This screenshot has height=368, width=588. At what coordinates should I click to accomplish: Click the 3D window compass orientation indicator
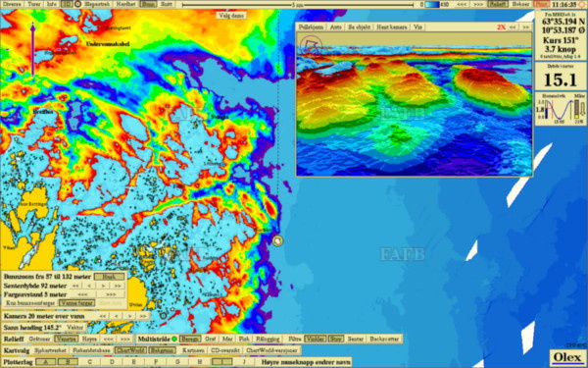point(311,45)
